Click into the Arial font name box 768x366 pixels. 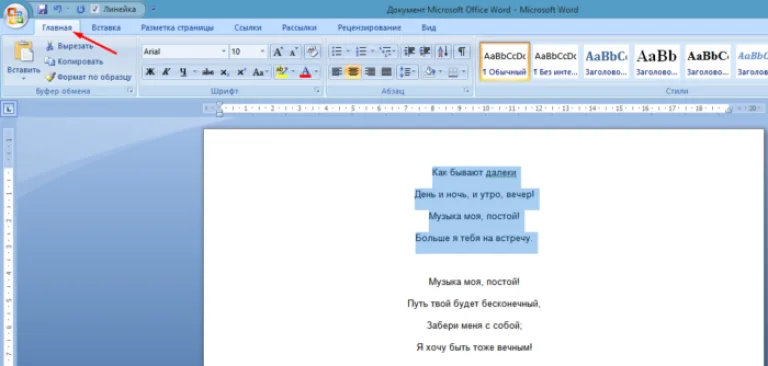point(181,51)
